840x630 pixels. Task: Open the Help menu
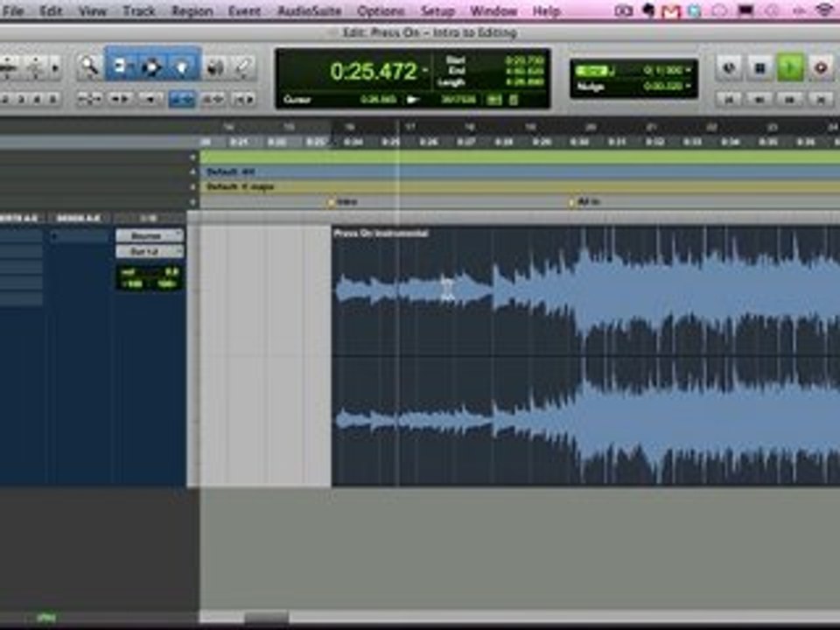(x=546, y=10)
